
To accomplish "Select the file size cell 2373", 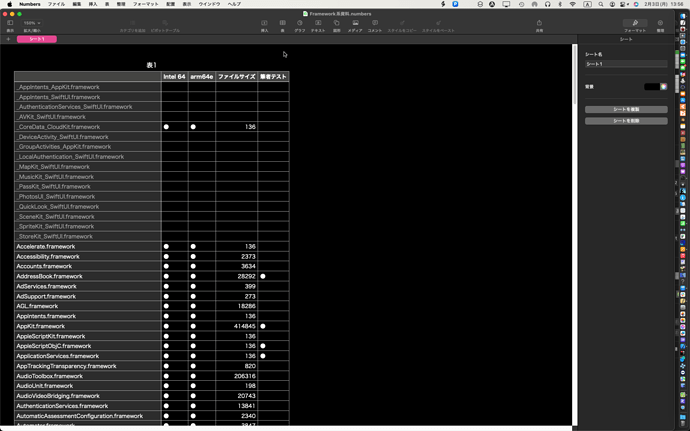I will [x=236, y=256].
